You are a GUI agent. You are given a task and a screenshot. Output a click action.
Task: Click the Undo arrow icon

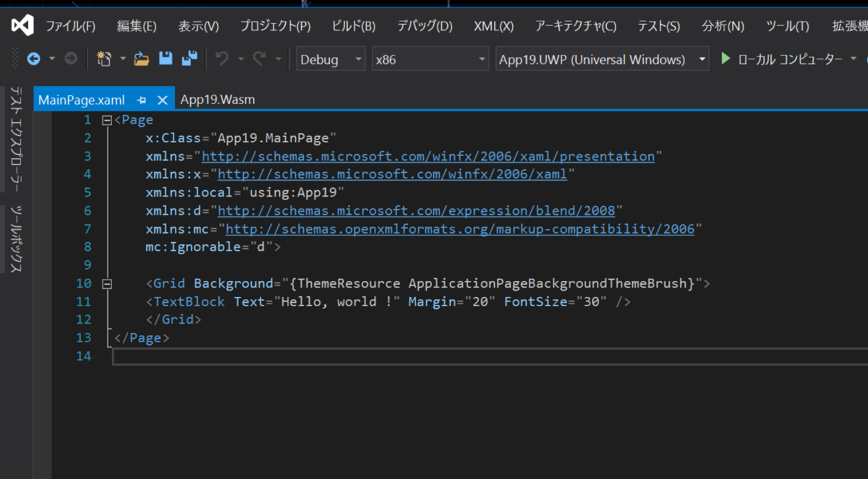pos(222,59)
